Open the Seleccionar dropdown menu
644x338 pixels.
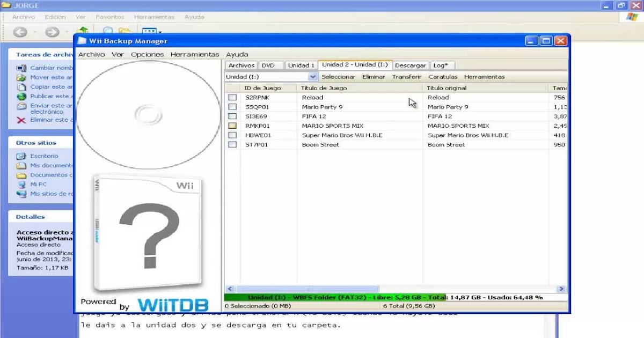tap(338, 77)
